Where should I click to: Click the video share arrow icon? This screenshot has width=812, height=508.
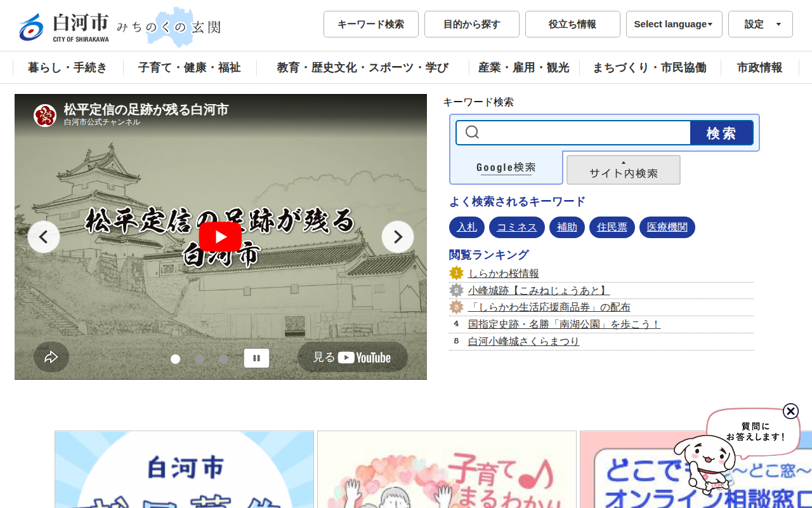pyautogui.click(x=51, y=358)
